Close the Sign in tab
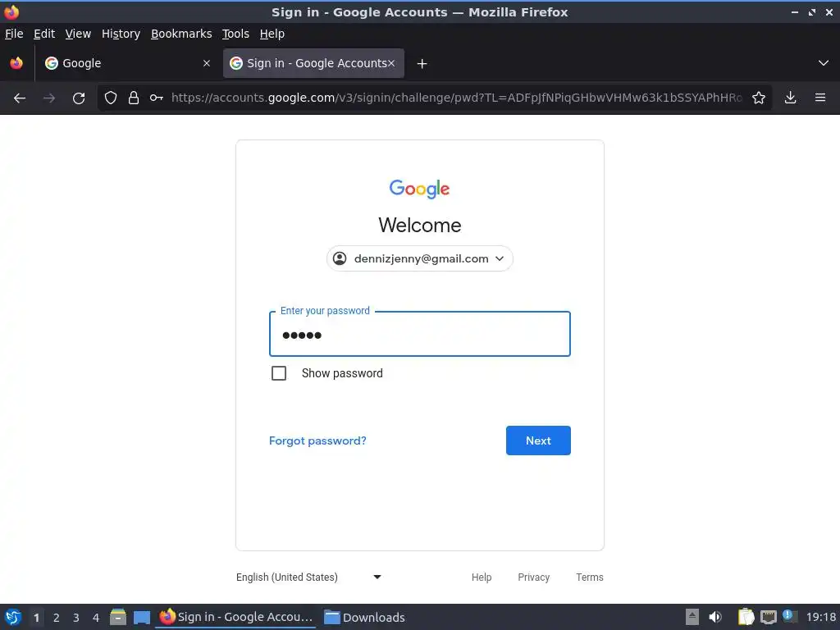This screenshot has width=840, height=630. click(391, 63)
